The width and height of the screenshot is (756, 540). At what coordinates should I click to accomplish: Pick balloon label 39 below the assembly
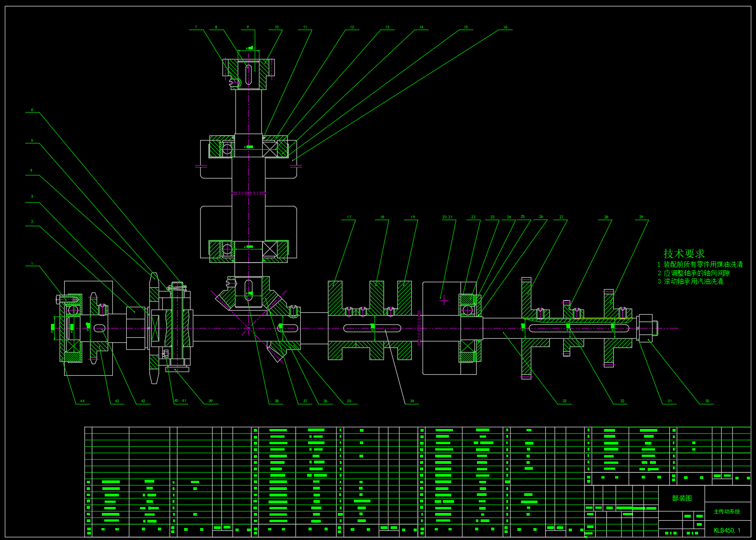pos(211,401)
